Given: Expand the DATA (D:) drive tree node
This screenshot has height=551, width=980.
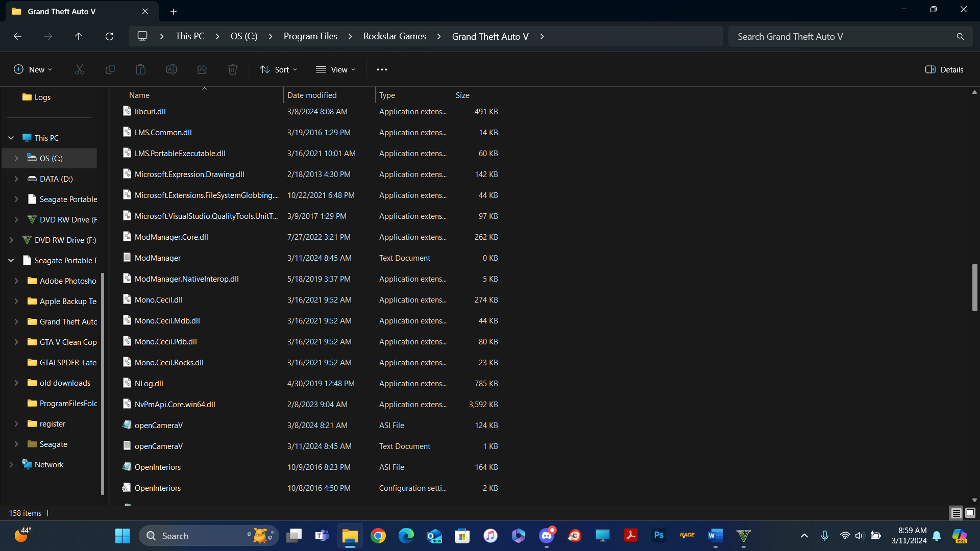Looking at the screenshot, I should pyautogui.click(x=16, y=179).
